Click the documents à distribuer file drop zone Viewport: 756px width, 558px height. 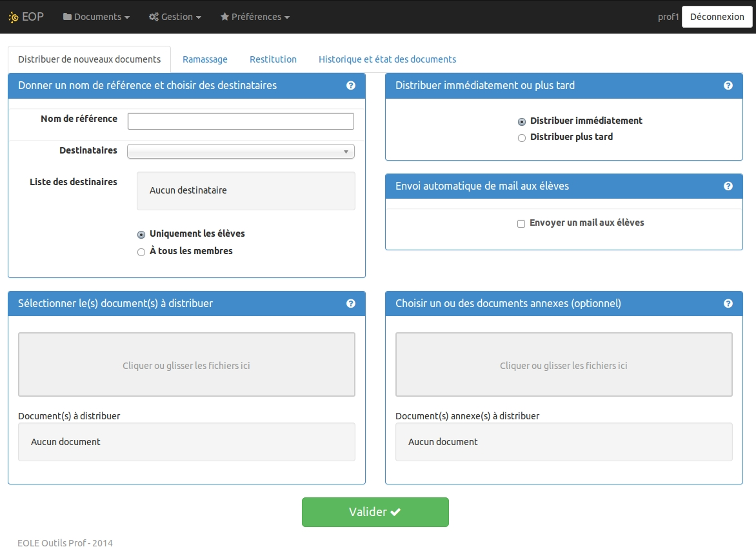[x=186, y=364]
